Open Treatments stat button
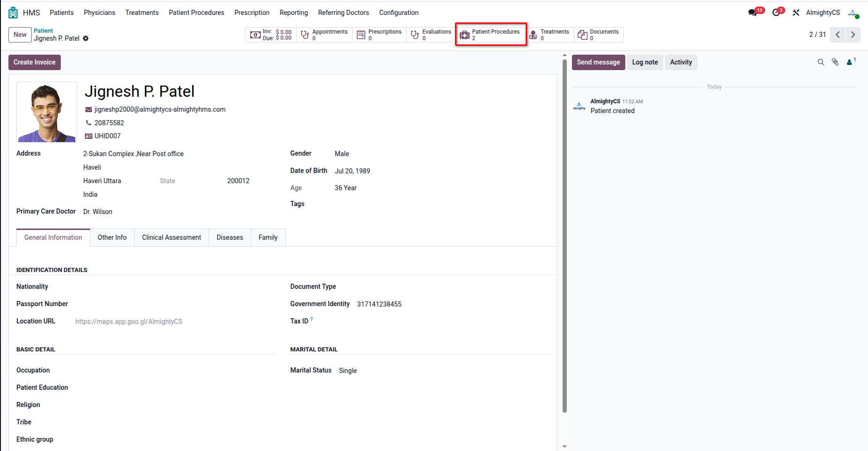 tap(550, 35)
